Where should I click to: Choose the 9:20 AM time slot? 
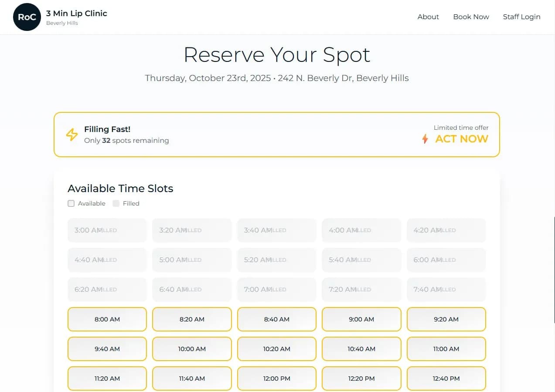pos(446,319)
